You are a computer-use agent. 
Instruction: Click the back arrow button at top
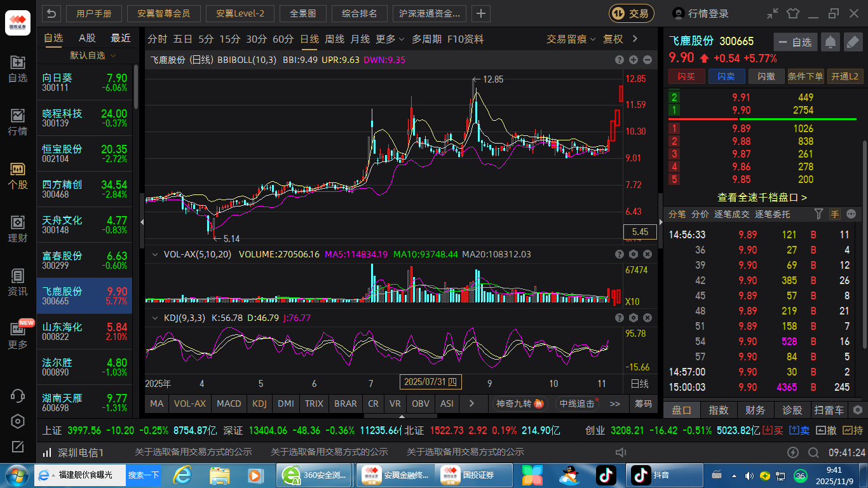coord(51,13)
